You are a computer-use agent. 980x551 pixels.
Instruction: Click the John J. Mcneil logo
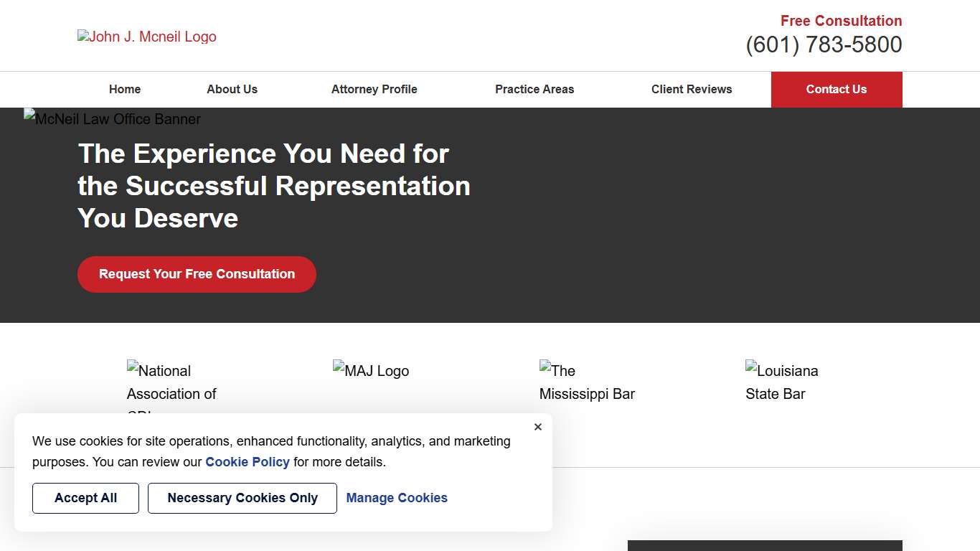pyautogui.click(x=147, y=37)
